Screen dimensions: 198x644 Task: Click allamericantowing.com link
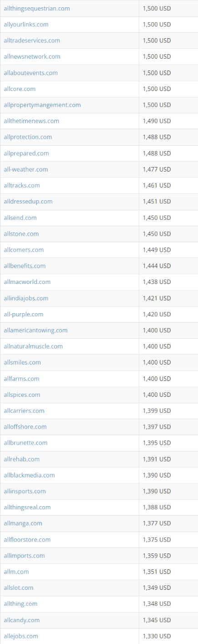coord(35,330)
